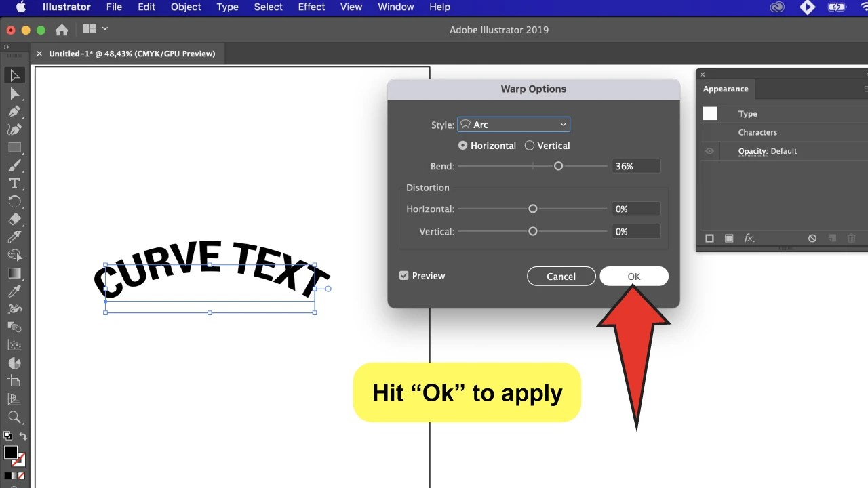This screenshot has width=868, height=488.
Task: Expand the Appearance panel menu
Action: (865, 89)
